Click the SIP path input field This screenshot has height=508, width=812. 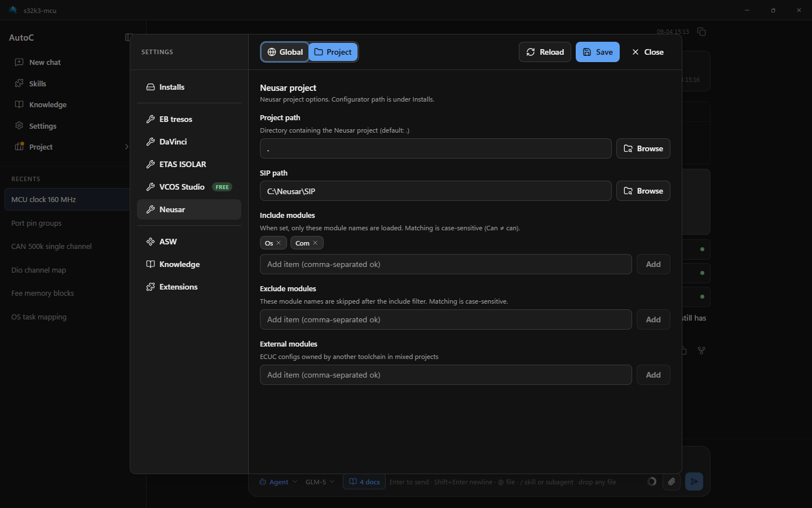[435, 191]
